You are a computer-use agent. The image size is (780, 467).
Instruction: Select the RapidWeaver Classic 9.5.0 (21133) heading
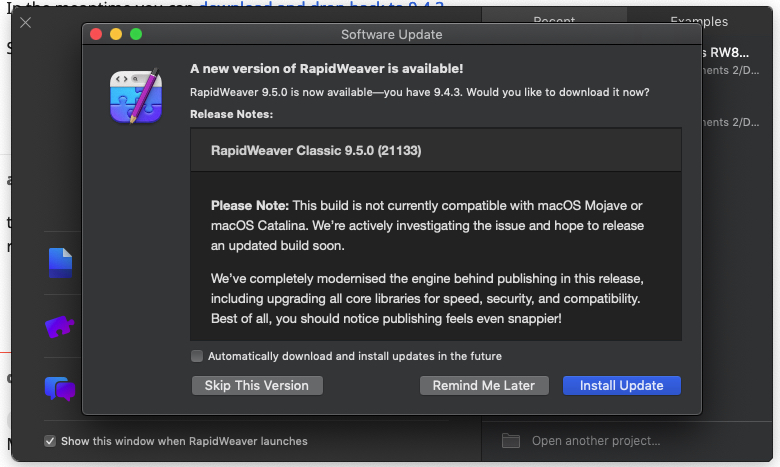tap(316, 151)
